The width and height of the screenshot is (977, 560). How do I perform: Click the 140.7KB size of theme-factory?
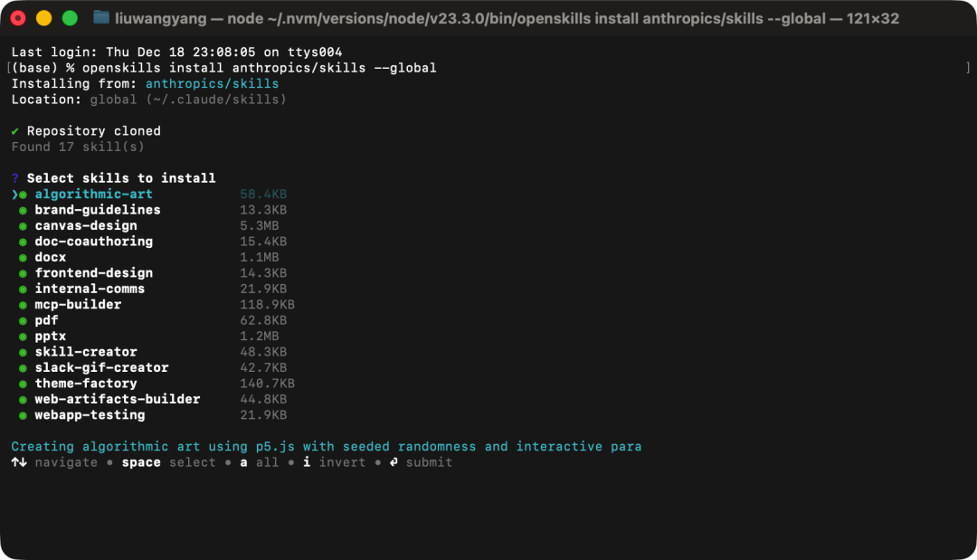pos(267,384)
